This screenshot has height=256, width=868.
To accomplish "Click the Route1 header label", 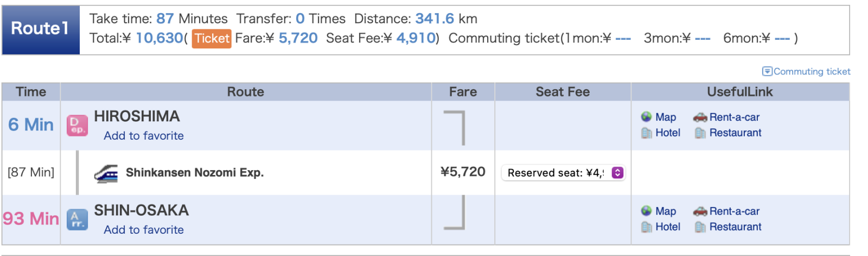I will coord(41,29).
